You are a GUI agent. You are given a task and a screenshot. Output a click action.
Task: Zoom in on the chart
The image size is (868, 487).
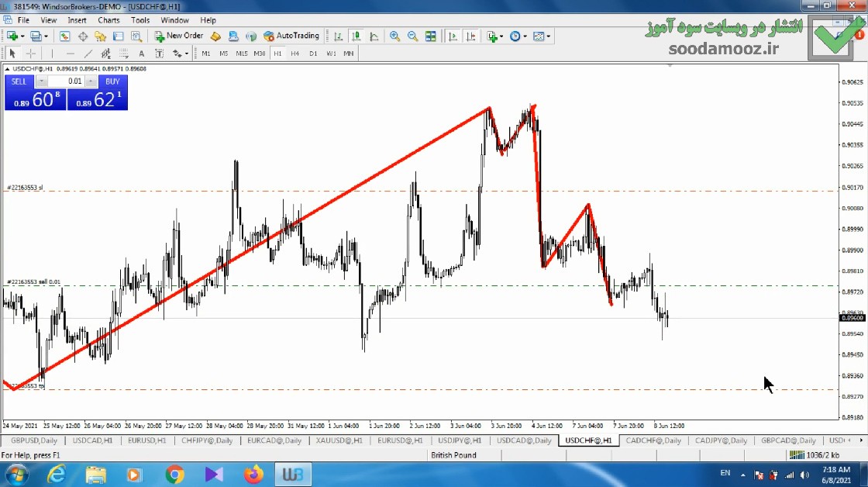click(x=394, y=36)
